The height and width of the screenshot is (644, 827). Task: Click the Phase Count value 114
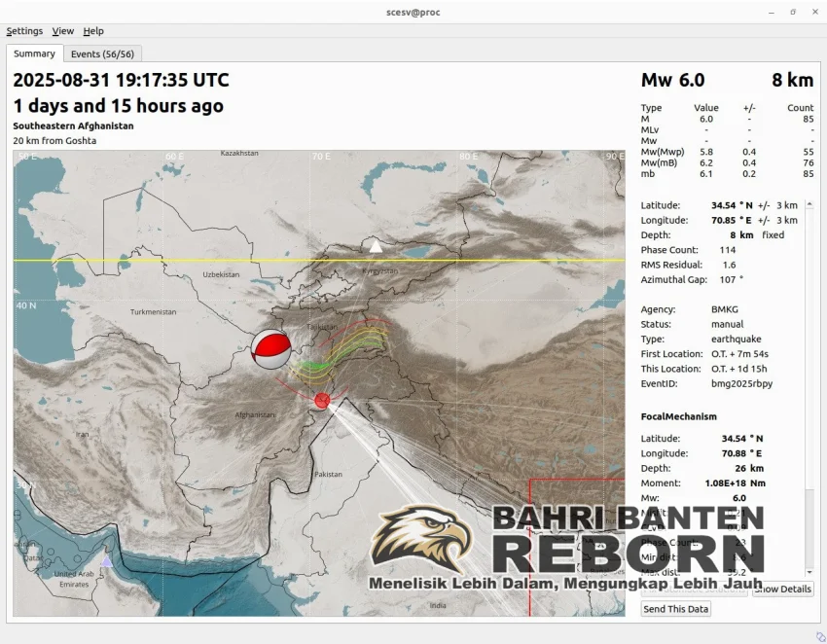[x=728, y=250]
